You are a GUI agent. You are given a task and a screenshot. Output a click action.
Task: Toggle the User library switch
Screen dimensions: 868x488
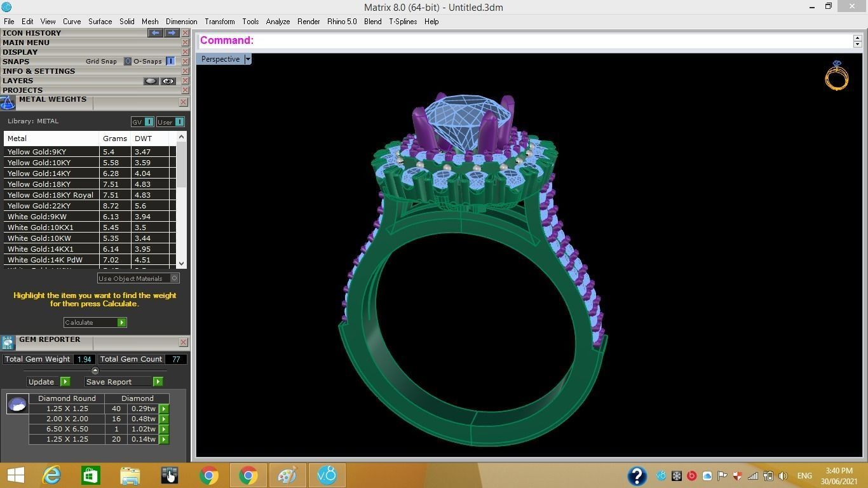point(179,122)
